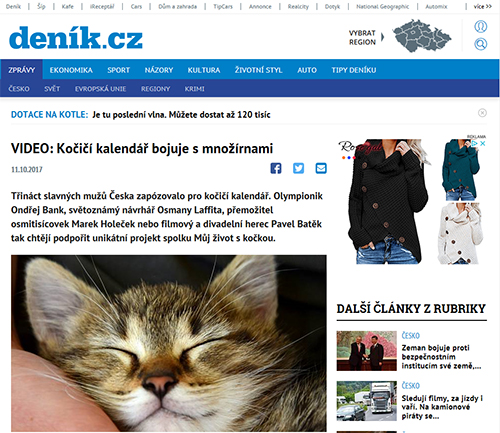Viewport: 500px width, 433px height.
Task: Open the Vybrat region selector
Action: (362, 38)
